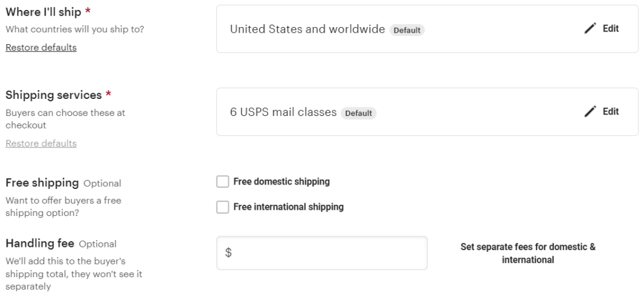Screen dimensions: 644x296
Task: Click the pencil icon for Where I'll ship
Action: pyautogui.click(x=589, y=29)
